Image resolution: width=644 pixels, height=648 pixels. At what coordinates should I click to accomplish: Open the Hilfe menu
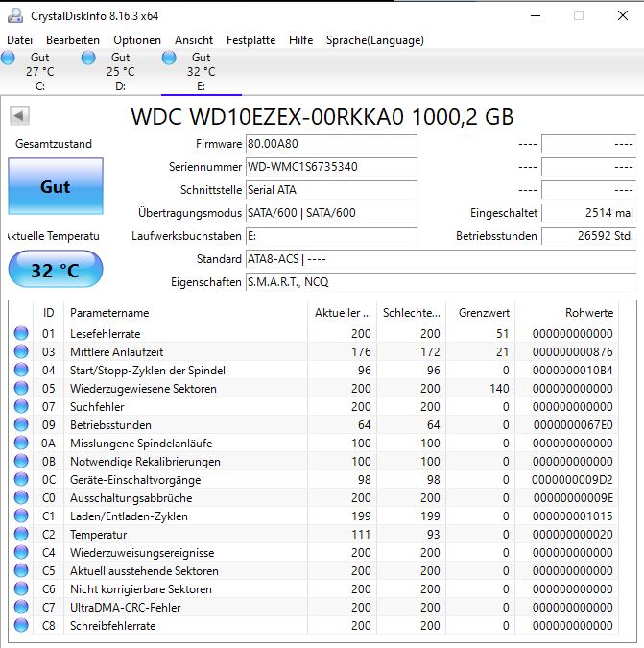300,40
